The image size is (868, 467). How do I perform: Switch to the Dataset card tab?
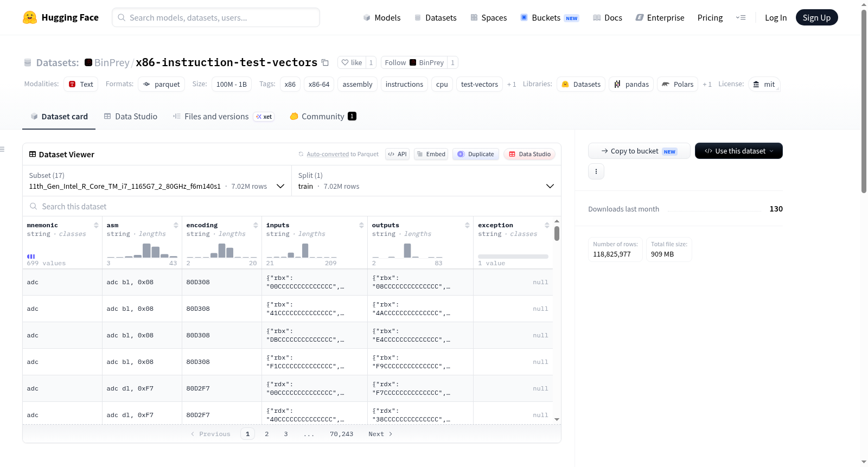pos(59,116)
